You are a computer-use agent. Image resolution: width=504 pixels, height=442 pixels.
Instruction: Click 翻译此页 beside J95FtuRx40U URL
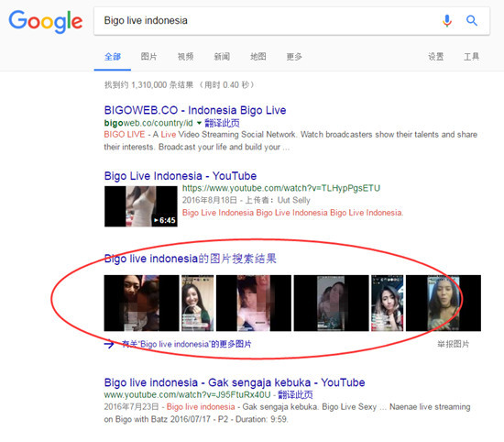[x=295, y=394]
